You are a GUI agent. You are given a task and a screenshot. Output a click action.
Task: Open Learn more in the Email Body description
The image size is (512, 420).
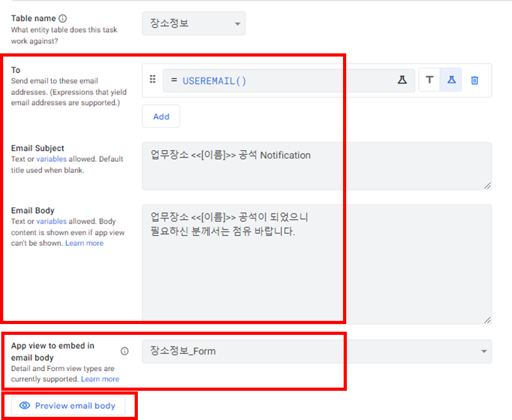pyautogui.click(x=84, y=243)
